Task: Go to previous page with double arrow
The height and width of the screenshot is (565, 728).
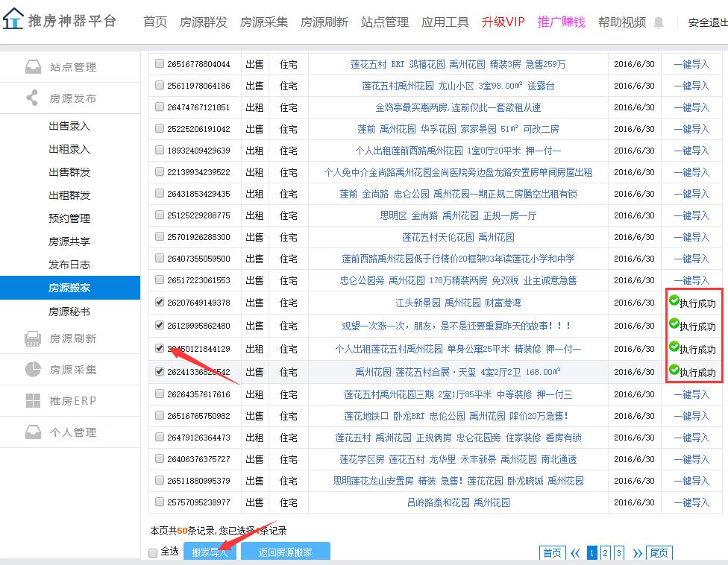Action: coord(575,553)
